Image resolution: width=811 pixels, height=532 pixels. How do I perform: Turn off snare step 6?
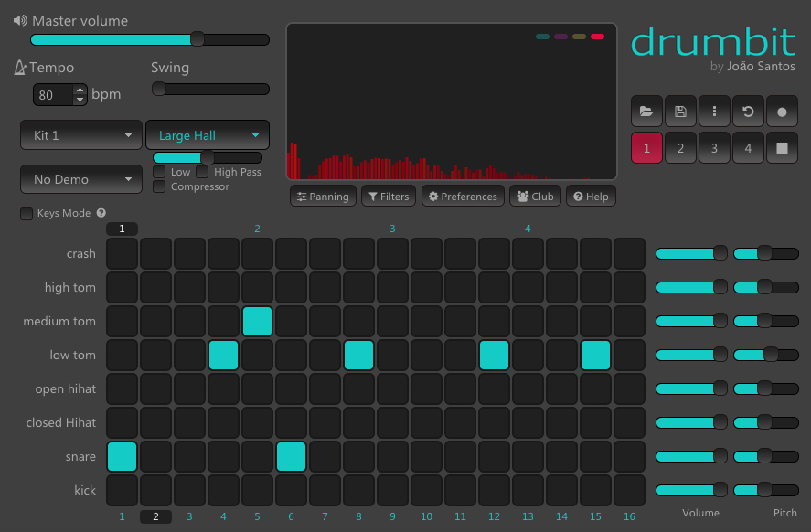click(291, 456)
